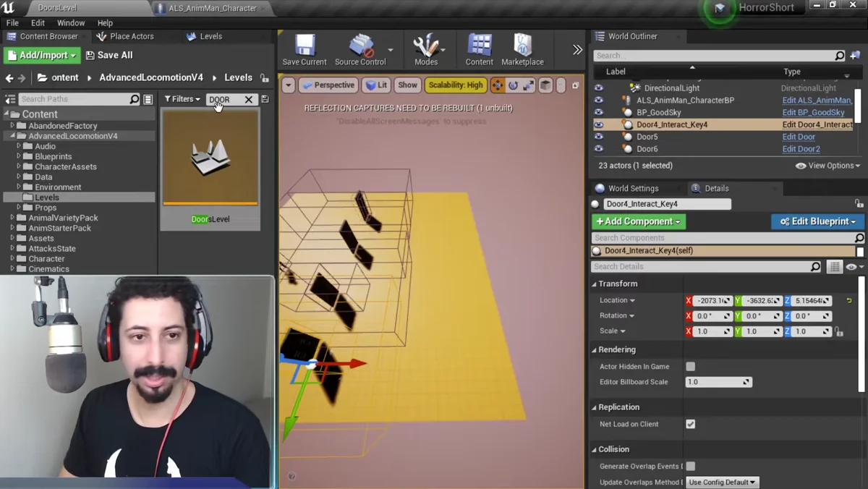Clear the DOOR search filter
Screen dimensions: 868x489
click(x=249, y=99)
